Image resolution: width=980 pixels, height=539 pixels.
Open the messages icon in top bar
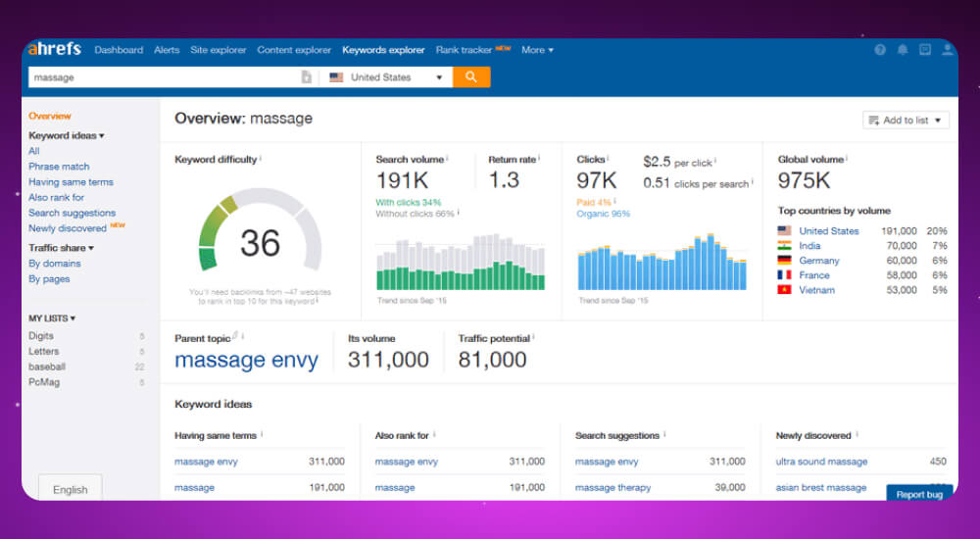(x=925, y=50)
